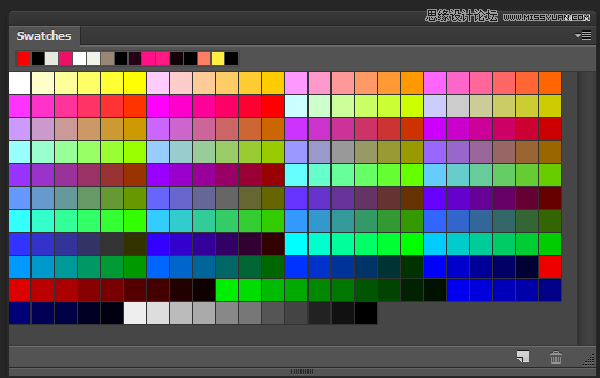Viewport: 600px width, 378px height.
Task: Select the salmon recent color swatch
Action: [204, 59]
